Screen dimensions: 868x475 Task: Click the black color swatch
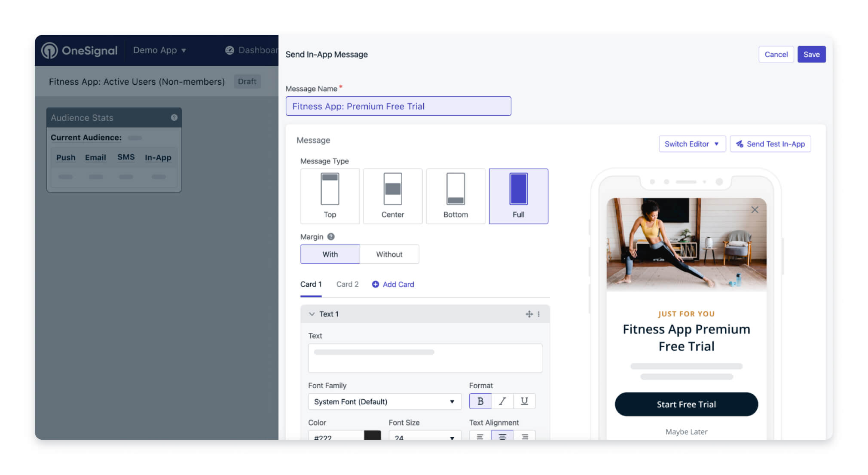[373, 435]
